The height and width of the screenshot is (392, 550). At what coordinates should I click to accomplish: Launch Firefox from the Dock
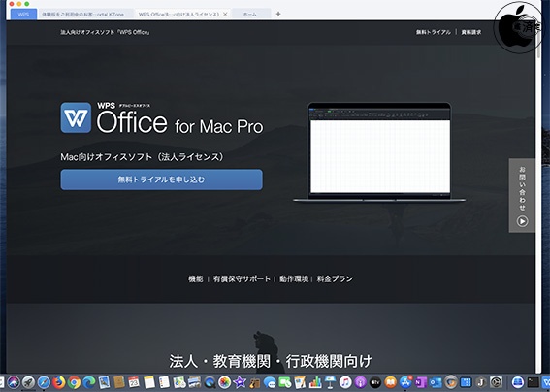(59, 382)
